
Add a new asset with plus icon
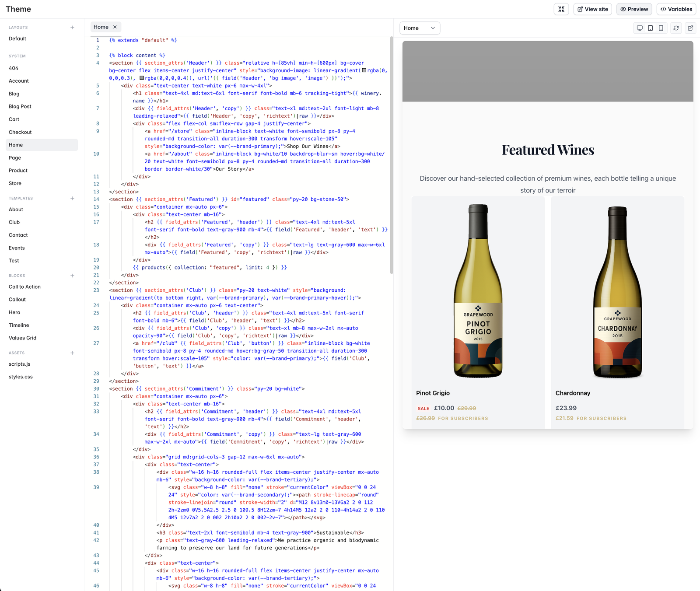(x=72, y=353)
